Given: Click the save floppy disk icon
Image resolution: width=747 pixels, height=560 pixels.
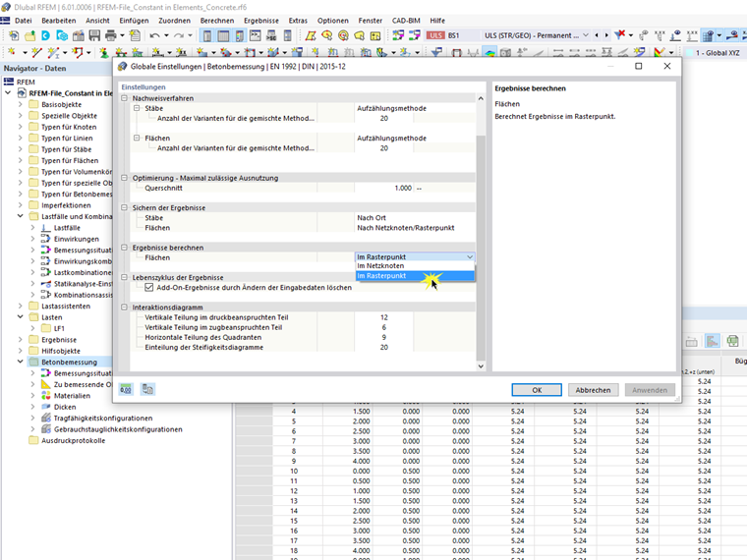Looking at the screenshot, I should click(94, 35).
